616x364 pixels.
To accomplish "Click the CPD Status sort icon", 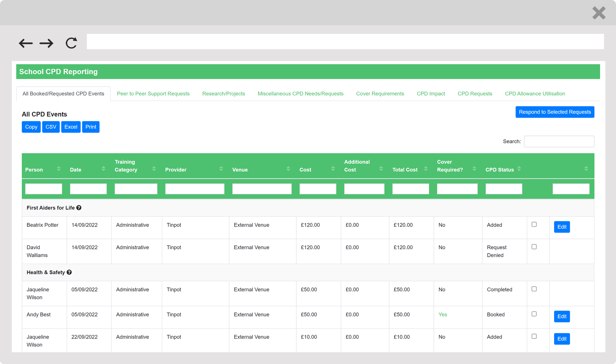I will [x=519, y=169].
